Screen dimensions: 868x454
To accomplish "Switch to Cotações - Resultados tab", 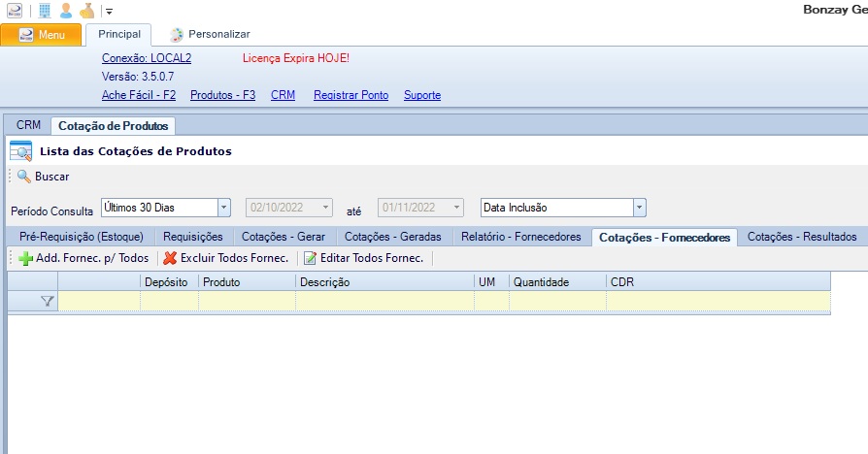I will (802, 237).
